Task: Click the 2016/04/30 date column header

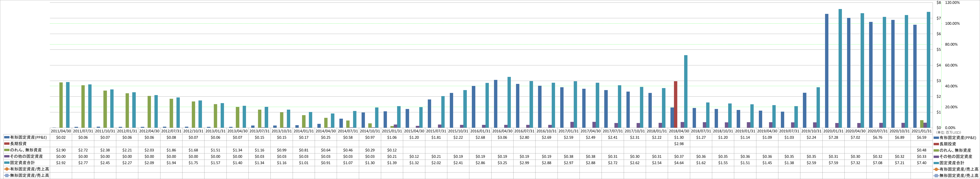Action: 503,131
